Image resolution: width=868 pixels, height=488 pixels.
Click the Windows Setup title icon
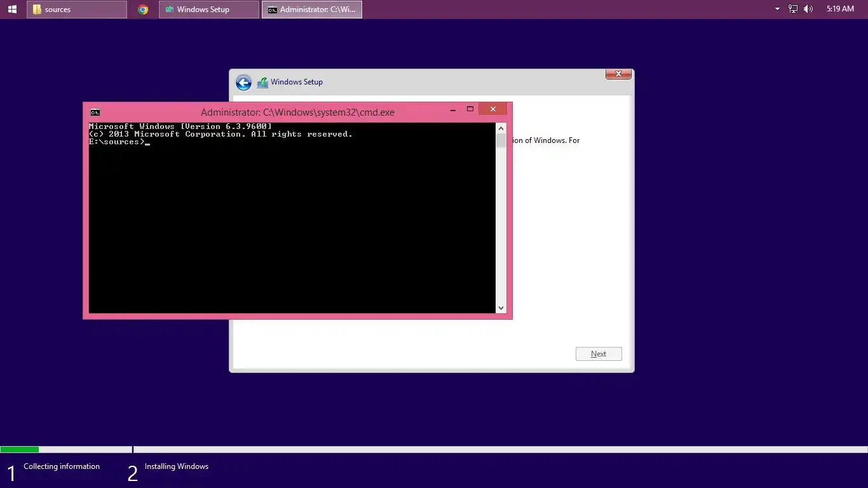(x=262, y=82)
